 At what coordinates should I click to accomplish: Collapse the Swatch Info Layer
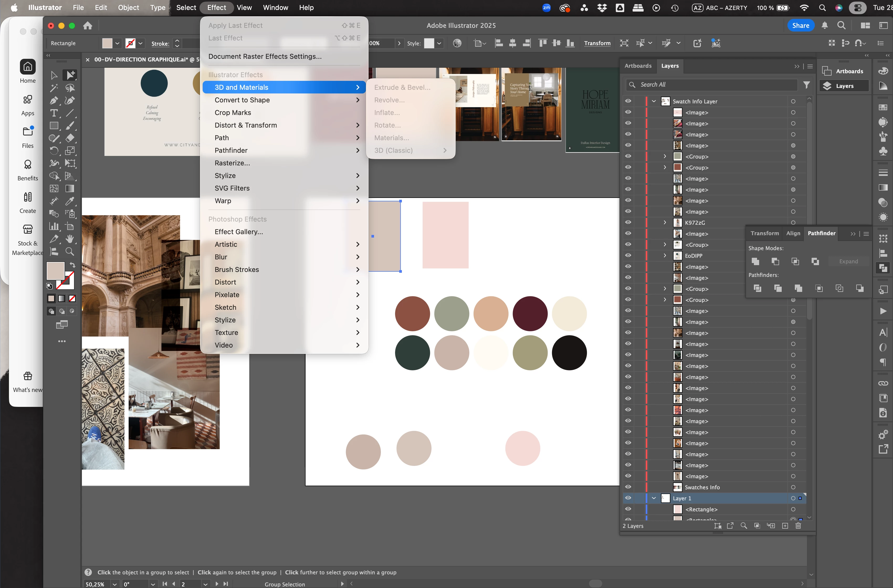[654, 101]
